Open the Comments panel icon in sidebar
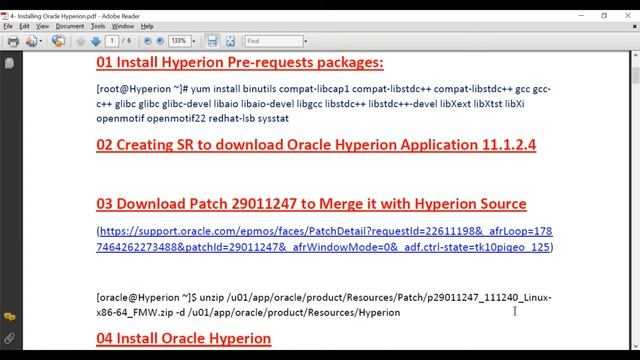This screenshot has height=360, width=640. pos(9,317)
